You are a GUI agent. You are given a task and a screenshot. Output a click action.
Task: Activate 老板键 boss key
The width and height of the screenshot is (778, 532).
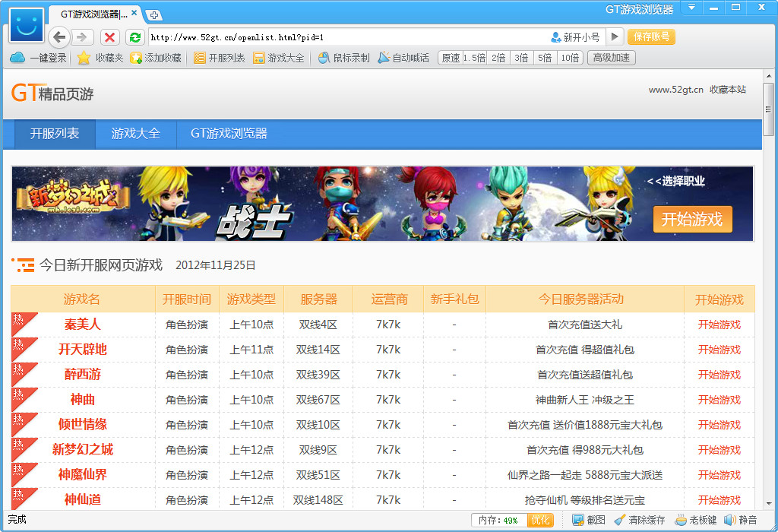[696, 520]
